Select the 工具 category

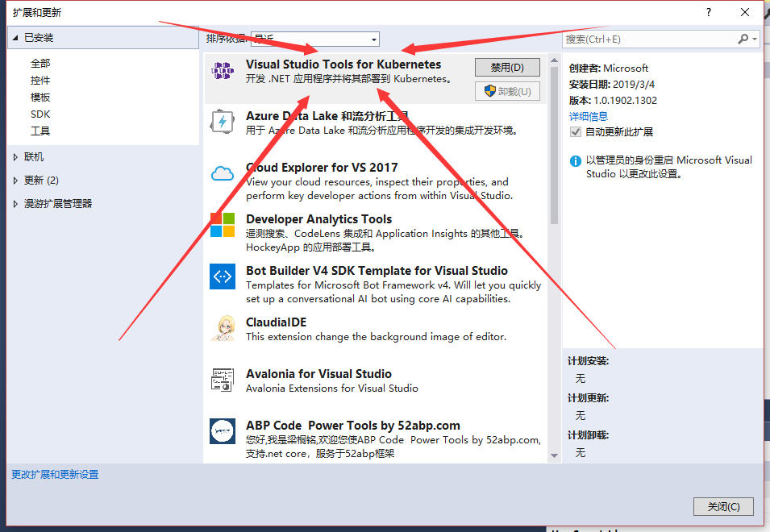pos(40,131)
